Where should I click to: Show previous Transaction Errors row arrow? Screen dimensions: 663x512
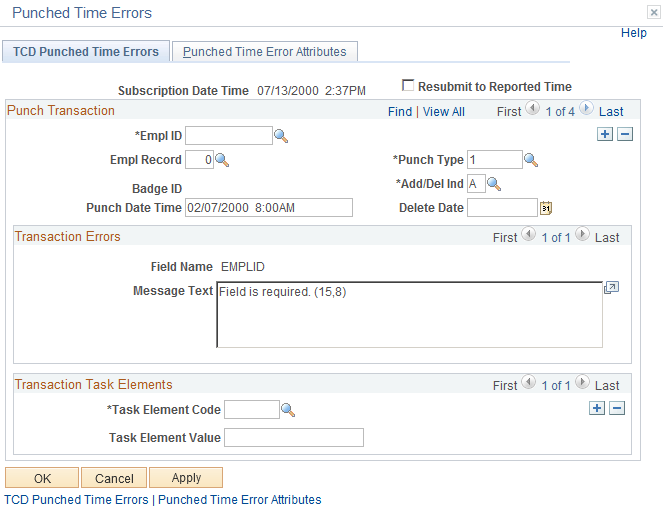pyautogui.click(x=529, y=234)
